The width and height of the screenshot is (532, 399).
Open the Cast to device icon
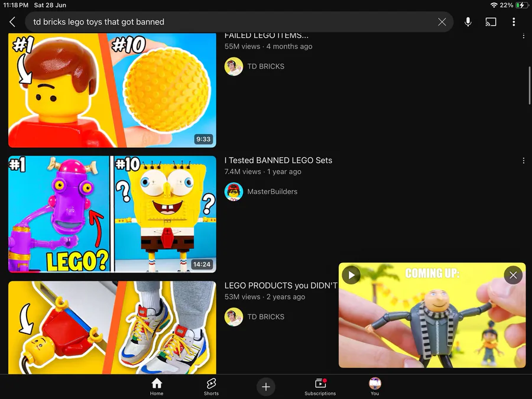pos(491,22)
